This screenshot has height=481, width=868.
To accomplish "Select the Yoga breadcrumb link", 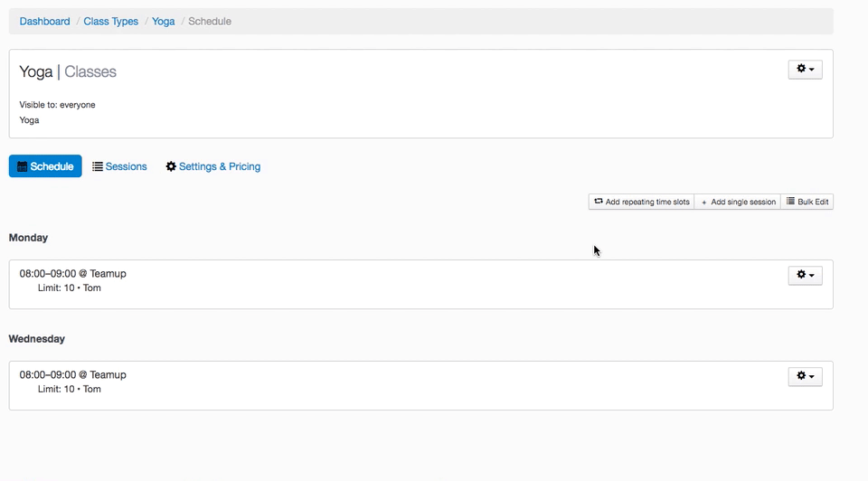I will (x=164, y=22).
